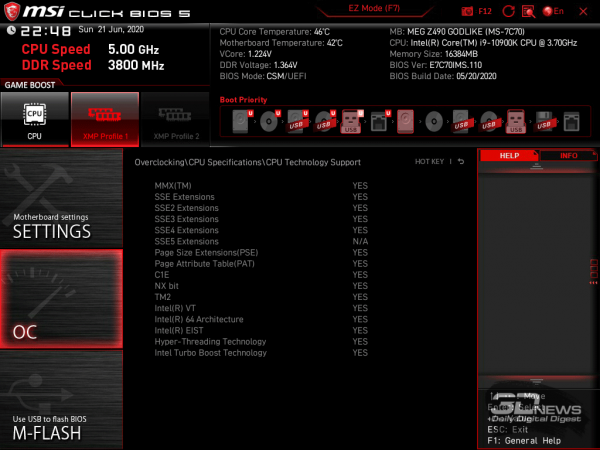Switch to the INFO tab
The width and height of the screenshot is (600, 450).
coord(568,156)
